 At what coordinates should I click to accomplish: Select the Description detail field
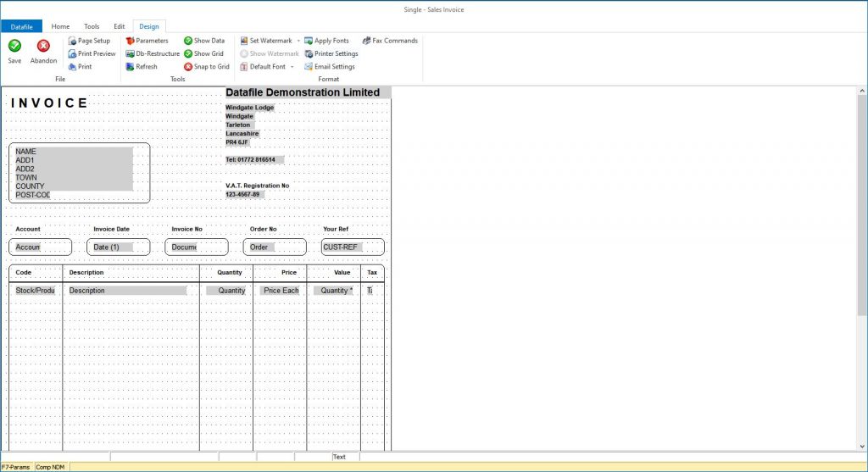127,291
